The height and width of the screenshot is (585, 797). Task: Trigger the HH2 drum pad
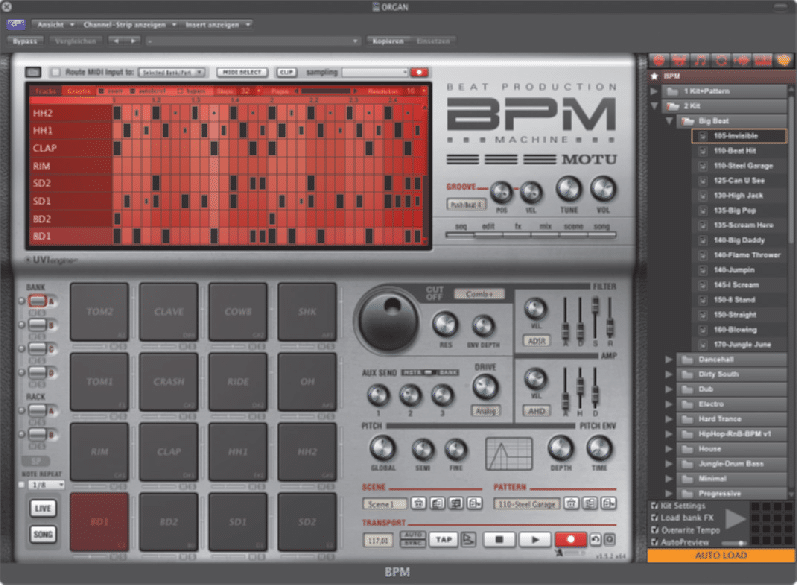point(307,452)
